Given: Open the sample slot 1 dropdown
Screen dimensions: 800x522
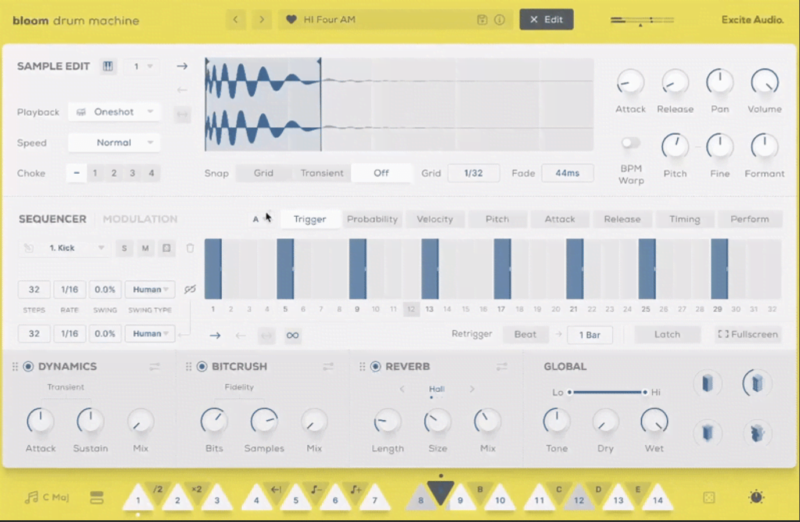Looking at the screenshot, I should [x=142, y=66].
